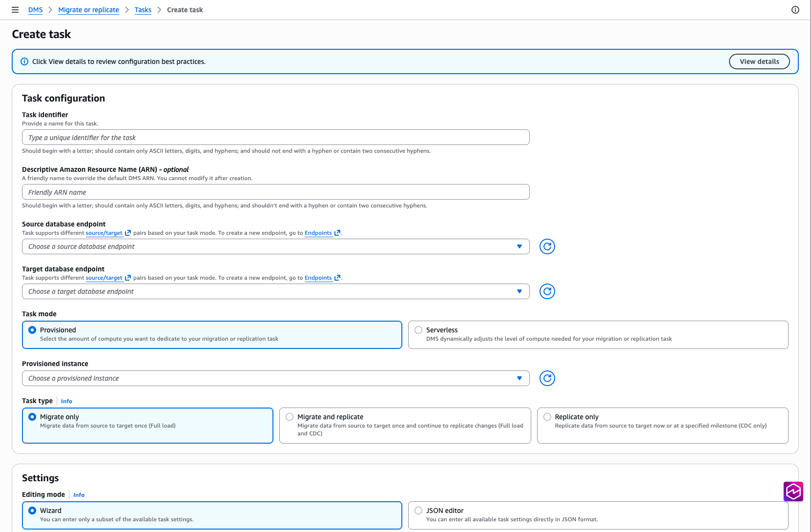The width and height of the screenshot is (811, 532).
Task: Go to Migrate or replicate breadcrumb
Action: coord(88,10)
